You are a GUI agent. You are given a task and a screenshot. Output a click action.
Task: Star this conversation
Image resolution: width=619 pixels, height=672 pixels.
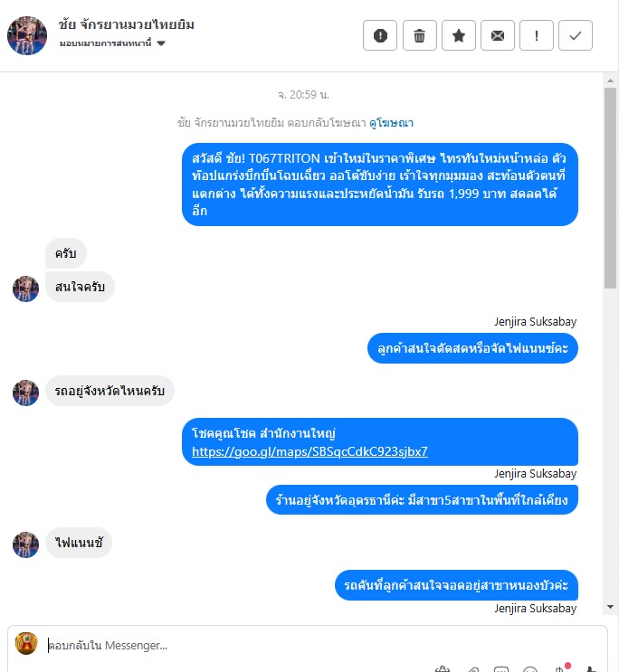click(x=459, y=35)
